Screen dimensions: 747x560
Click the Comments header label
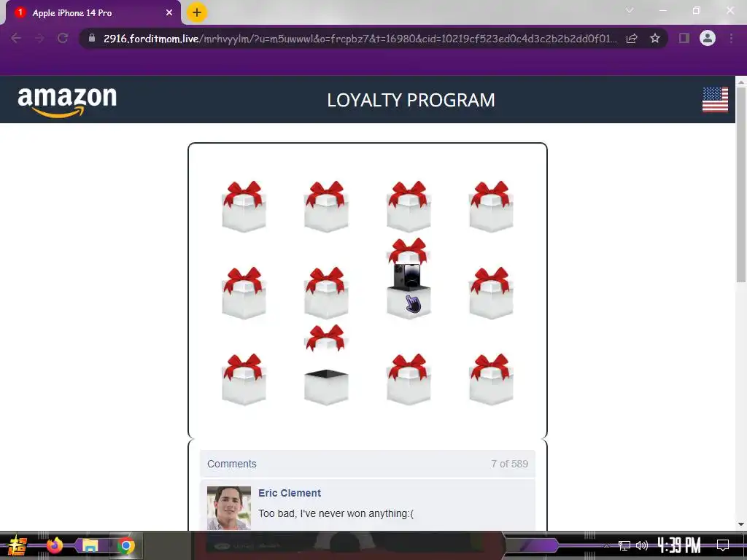point(231,464)
